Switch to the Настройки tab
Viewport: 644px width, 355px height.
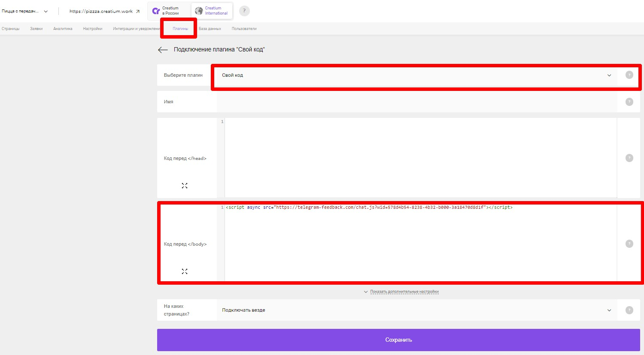(93, 29)
